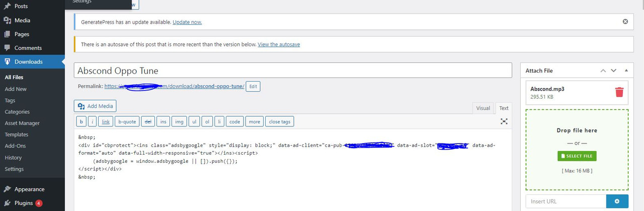Open Add-Ons submenu item
Screen dimensions: 644x211
[15, 146]
